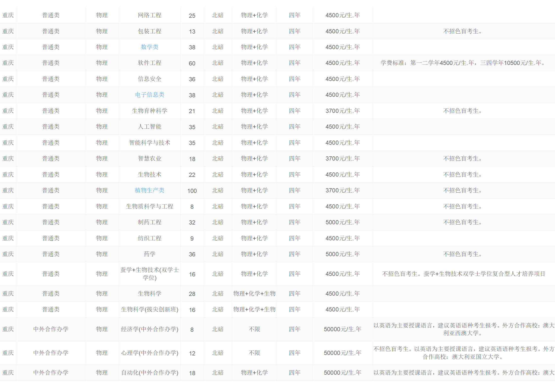555x392 pixels.
Task: Open the 数学类 major link
Action: pyautogui.click(x=150, y=47)
